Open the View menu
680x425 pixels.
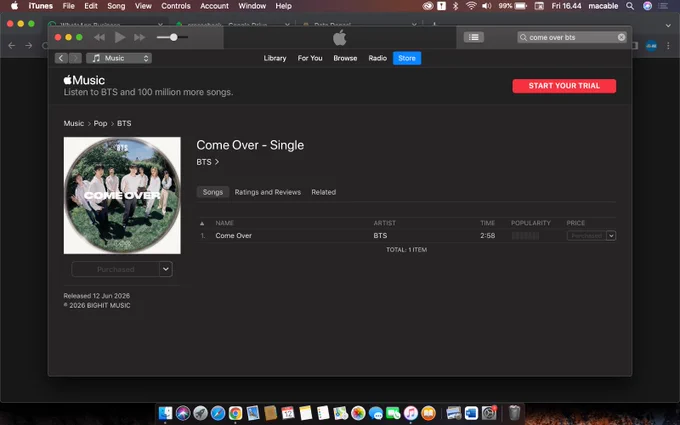143,6
